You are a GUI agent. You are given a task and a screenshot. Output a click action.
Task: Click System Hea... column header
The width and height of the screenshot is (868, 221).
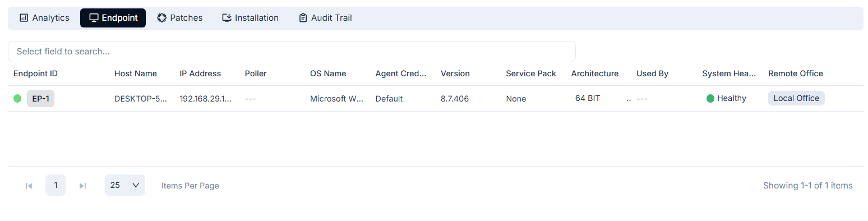pyautogui.click(x=730, y=73)
